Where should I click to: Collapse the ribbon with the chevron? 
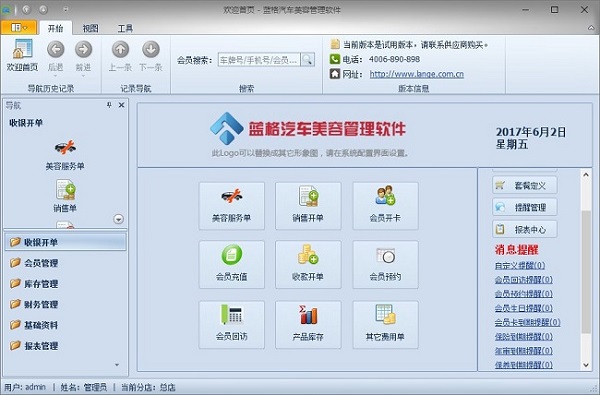[591, 28]
